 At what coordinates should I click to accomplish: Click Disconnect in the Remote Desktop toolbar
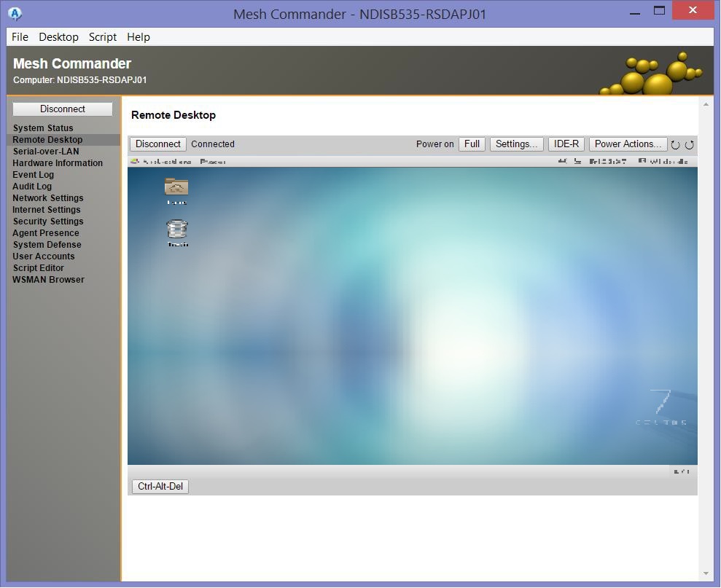(157, 144)
